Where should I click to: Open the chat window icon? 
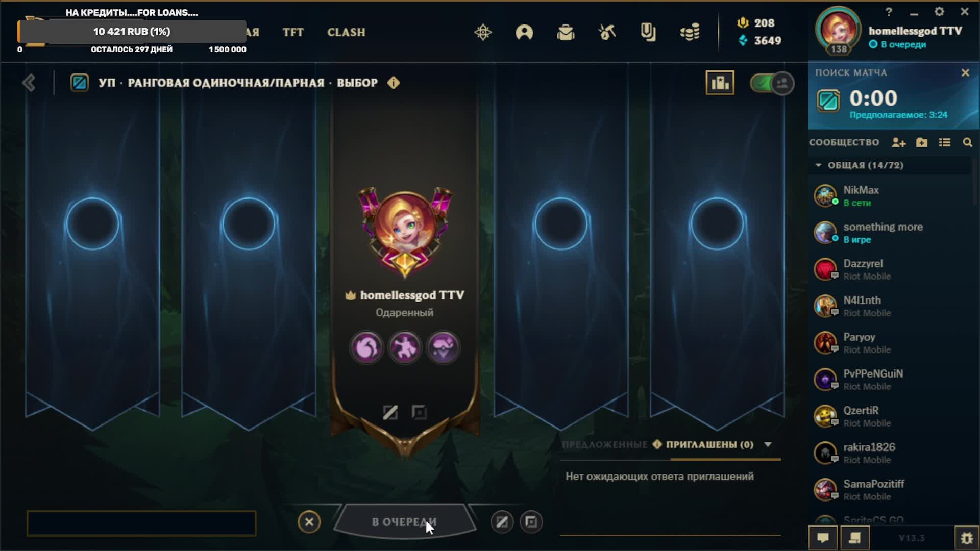tap(823, 538)
